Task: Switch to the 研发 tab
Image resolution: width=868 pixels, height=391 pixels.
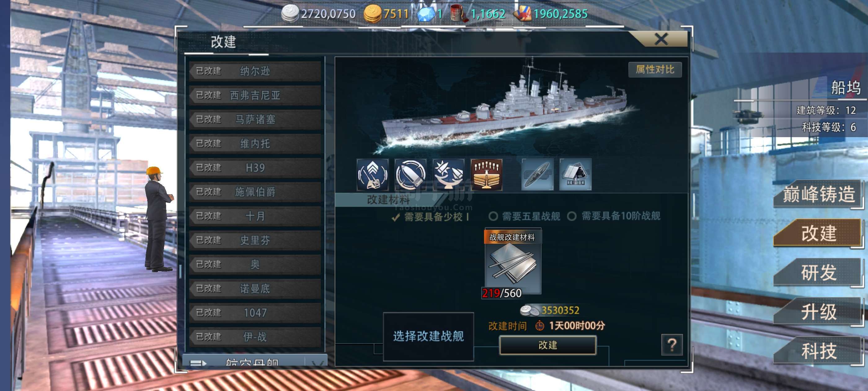Action: coord(818,272)
